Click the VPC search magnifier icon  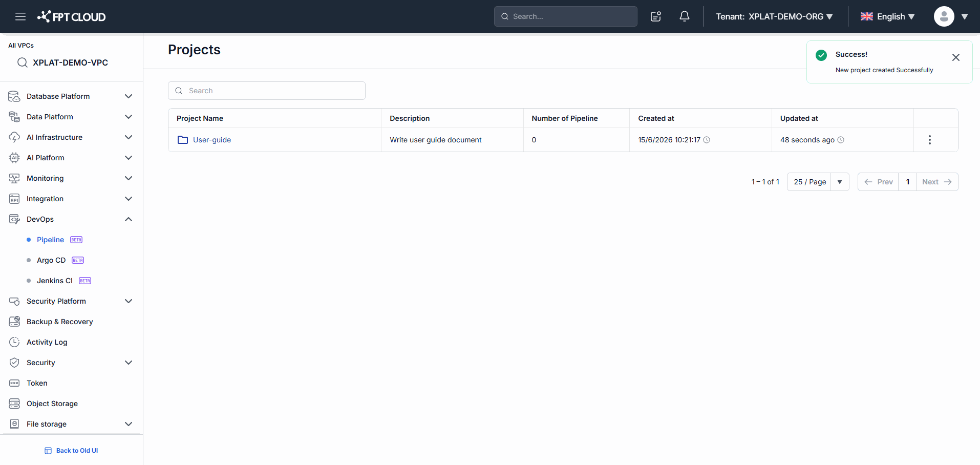click(x=22, y=62)
